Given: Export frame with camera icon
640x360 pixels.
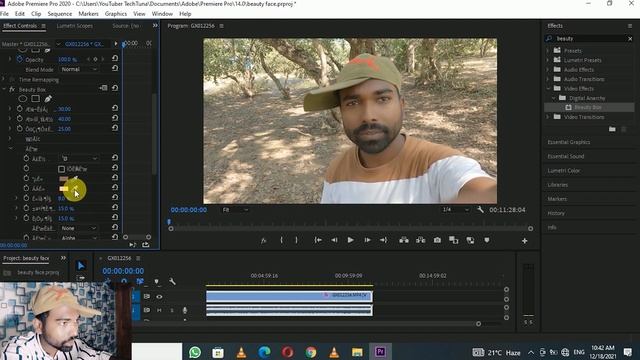Looking at the screenshot, I should pyautogui.click(x=437, y=240).
